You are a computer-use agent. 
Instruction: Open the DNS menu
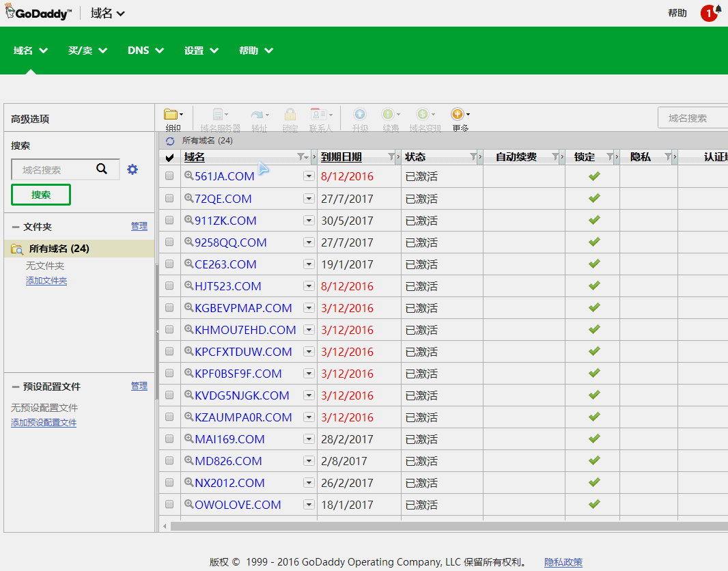145,51
